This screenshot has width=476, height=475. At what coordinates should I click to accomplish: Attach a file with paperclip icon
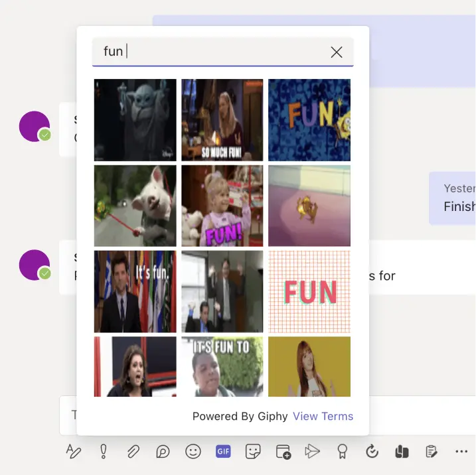(133, 452)
